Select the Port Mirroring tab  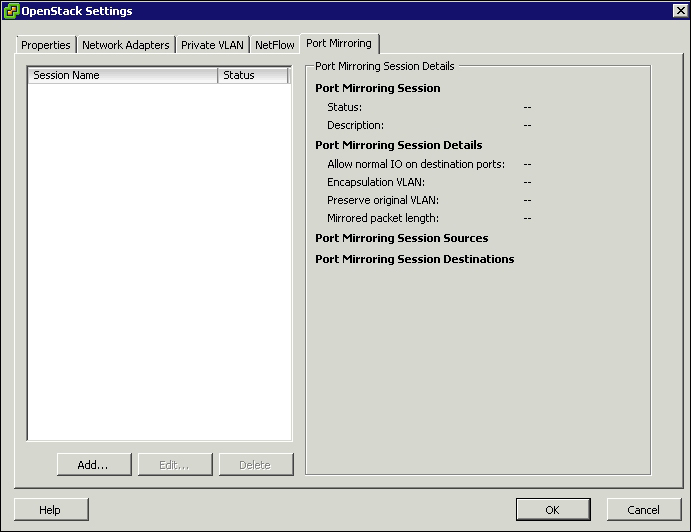(x=339, y=43)
